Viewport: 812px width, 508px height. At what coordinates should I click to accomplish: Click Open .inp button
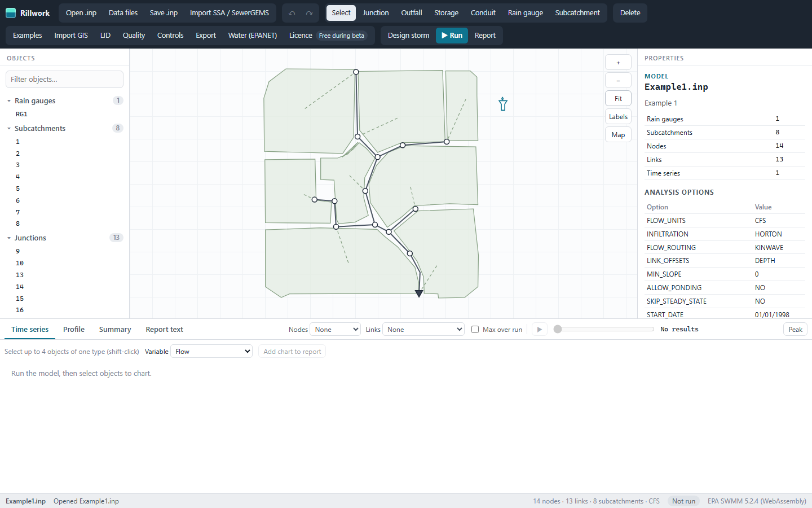click(81, 13)
